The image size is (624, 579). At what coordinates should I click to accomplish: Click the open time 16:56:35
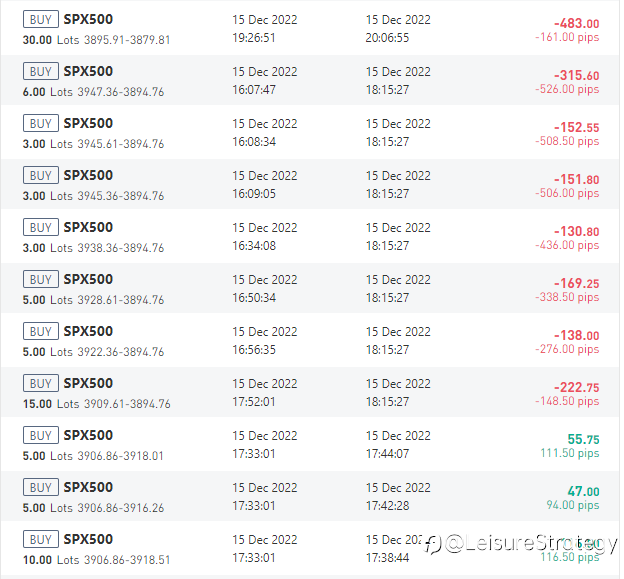pos(254,350)
